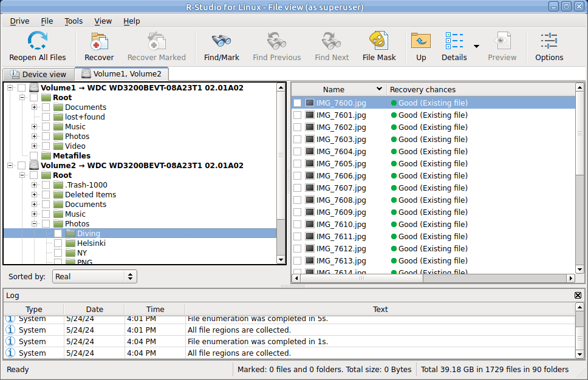
Task: Expand Volume1 Documents folder
Action: tap(34, 107)
